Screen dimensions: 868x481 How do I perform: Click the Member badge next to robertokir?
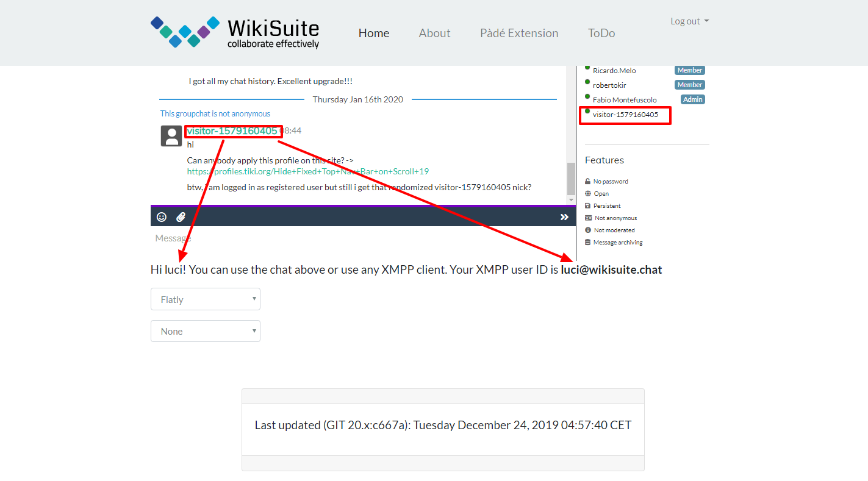click(x=690, y=85)
